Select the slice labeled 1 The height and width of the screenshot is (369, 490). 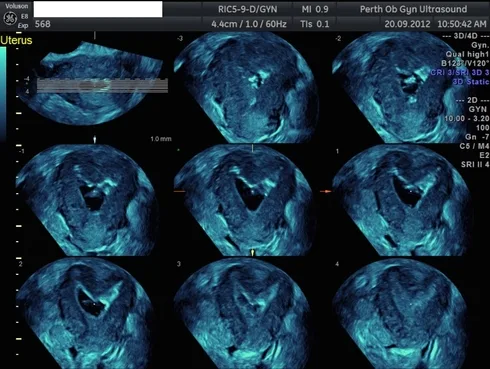coord(402,200)
